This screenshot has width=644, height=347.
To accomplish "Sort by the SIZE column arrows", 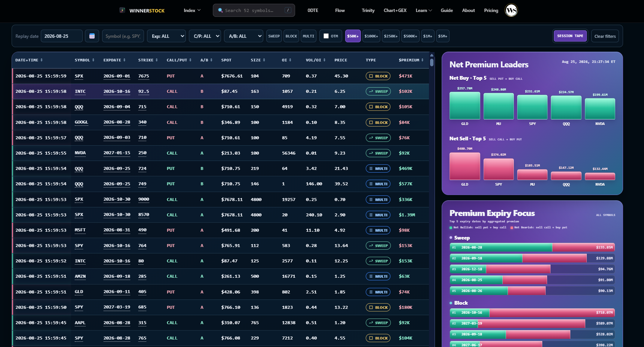I will [264, 60].
